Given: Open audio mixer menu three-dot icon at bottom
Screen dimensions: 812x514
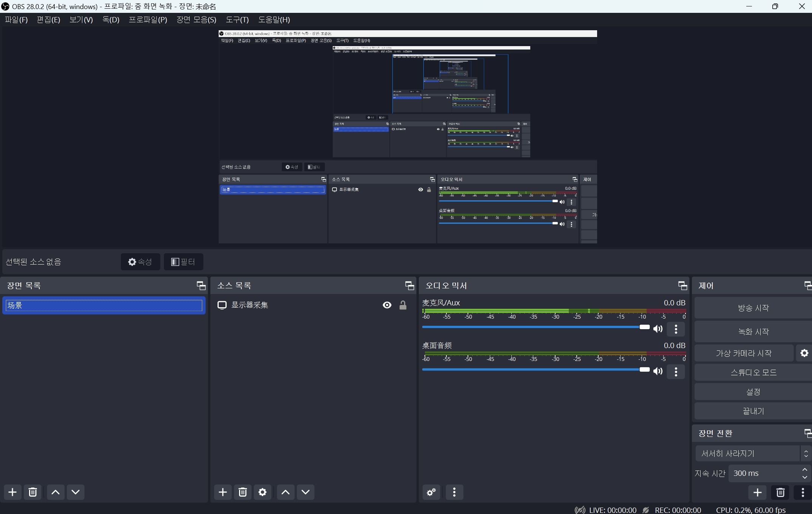Looking at the screenshot, I should pyautogui.click(x=454, y=492).
